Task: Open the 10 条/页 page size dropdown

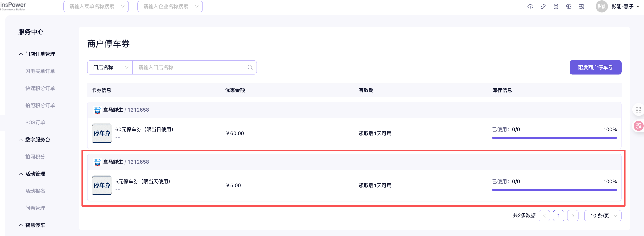Action: (603, 216)
